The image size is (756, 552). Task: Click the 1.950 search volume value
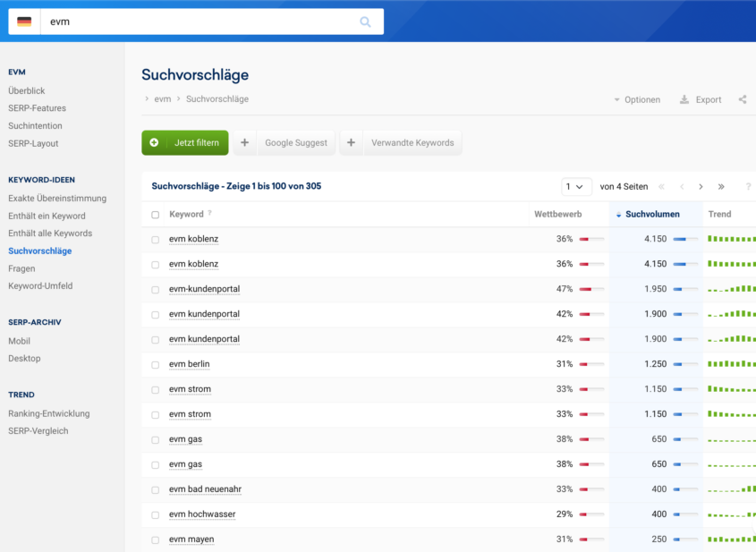pyautogui.click(x=655, y=289)
